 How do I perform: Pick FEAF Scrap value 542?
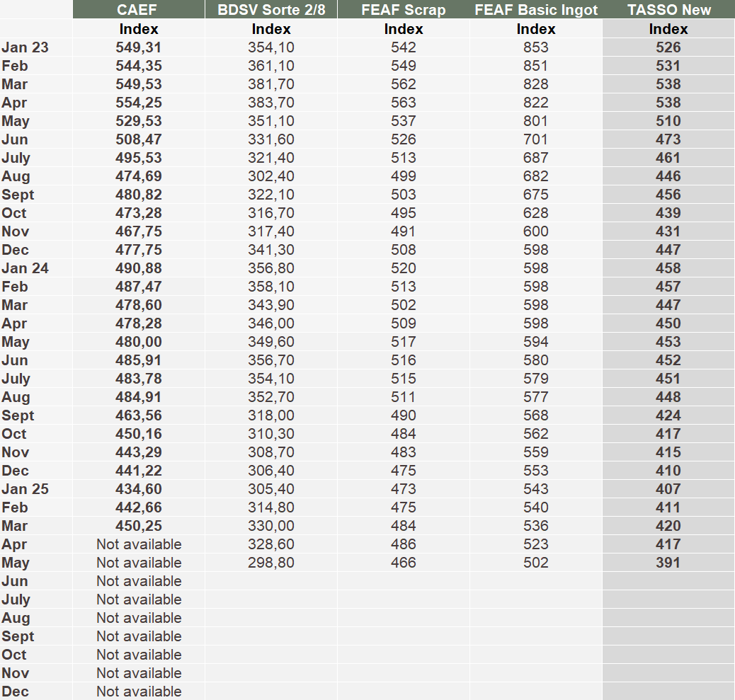(x=404, y=47)
